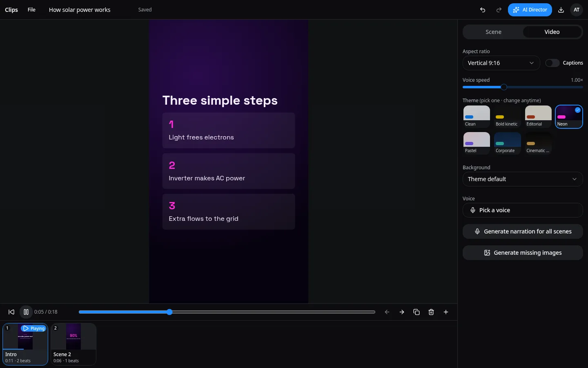The image size is (588, 368).
Task: Choose the Cinematic theme
Action: click(x=538, y=143)
